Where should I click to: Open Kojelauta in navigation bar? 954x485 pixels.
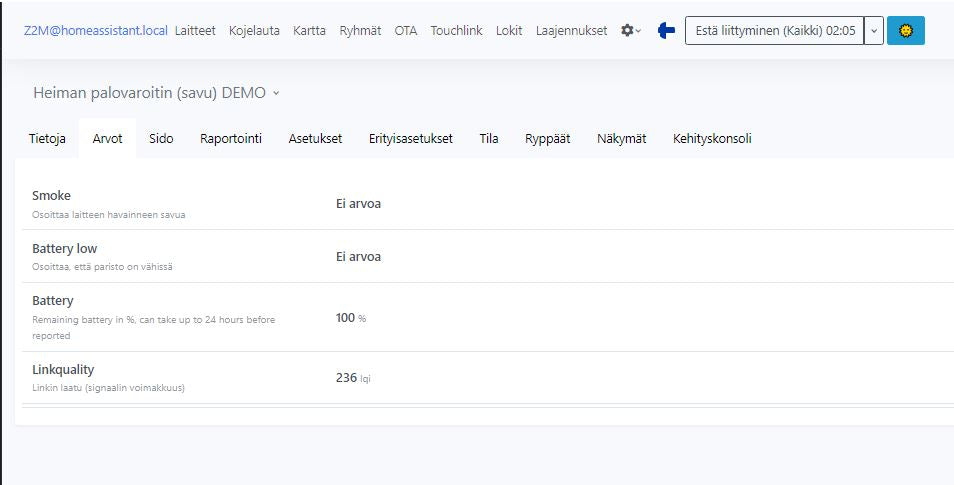(254, 30)
